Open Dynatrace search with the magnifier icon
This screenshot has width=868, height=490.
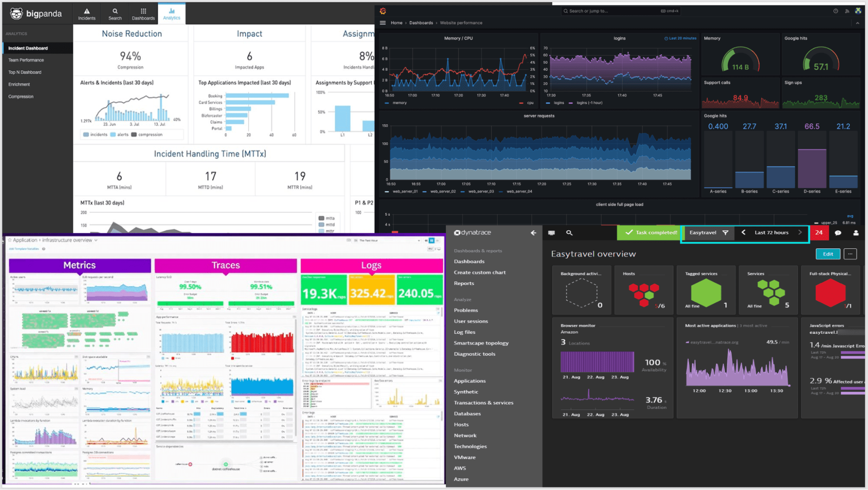(x=569, y=233)
